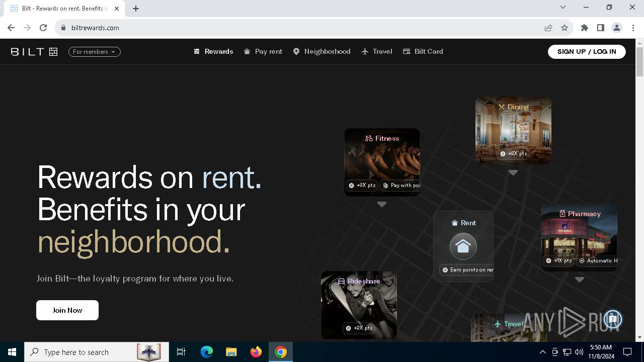Click Earn points on rent chip
644x362 pixels.
pos(467,270)
